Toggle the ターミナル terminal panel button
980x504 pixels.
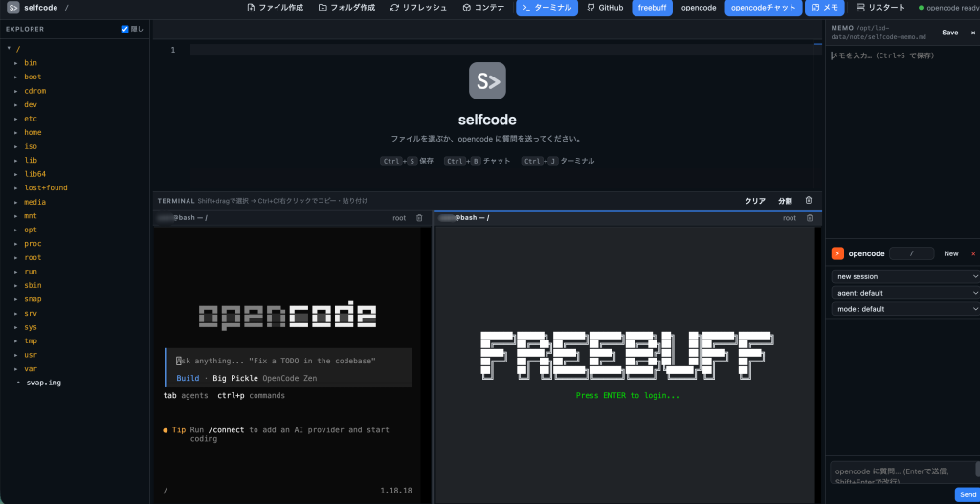(546, 8)
